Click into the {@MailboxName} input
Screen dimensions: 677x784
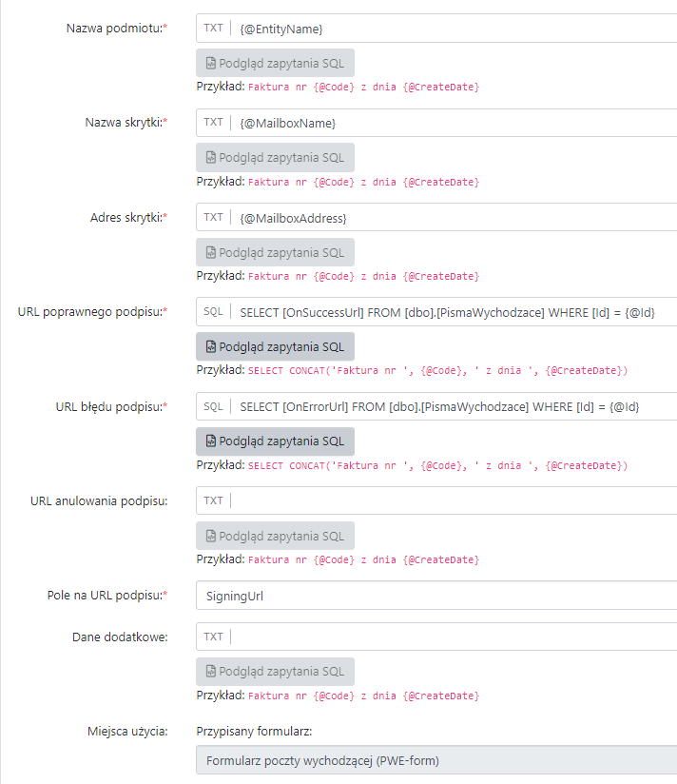tap(455, 123)
